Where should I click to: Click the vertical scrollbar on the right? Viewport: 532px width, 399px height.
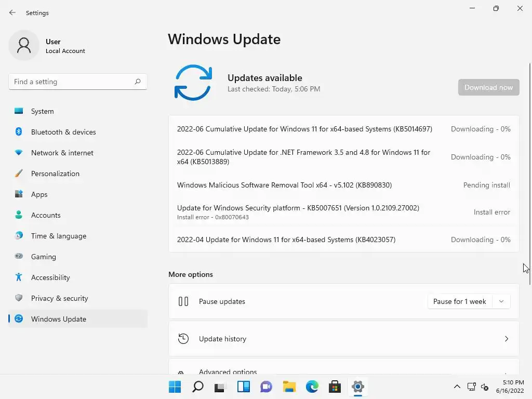[x=529, y=173]
